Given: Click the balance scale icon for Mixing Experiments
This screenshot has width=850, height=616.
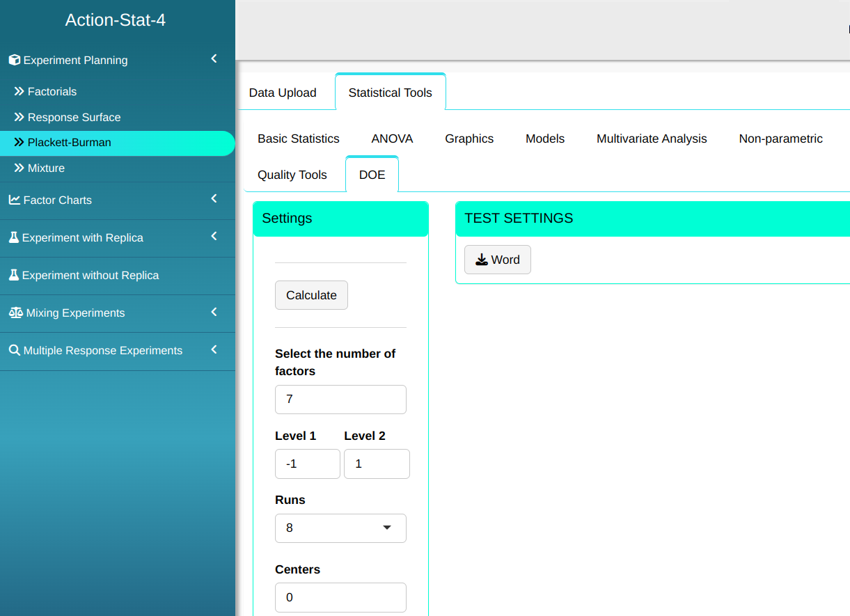Looking at the screenshot, I should pyautogui.click(x=15, y=313).
